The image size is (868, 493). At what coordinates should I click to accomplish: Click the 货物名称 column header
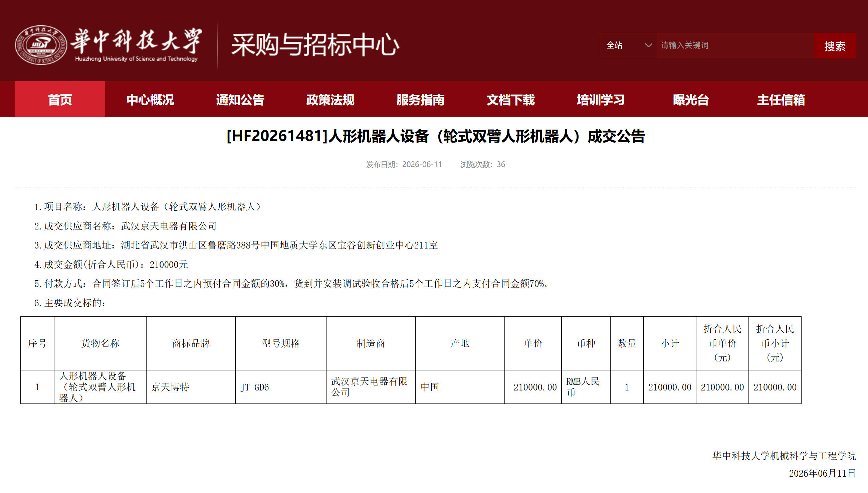click(x=100, y=343)
